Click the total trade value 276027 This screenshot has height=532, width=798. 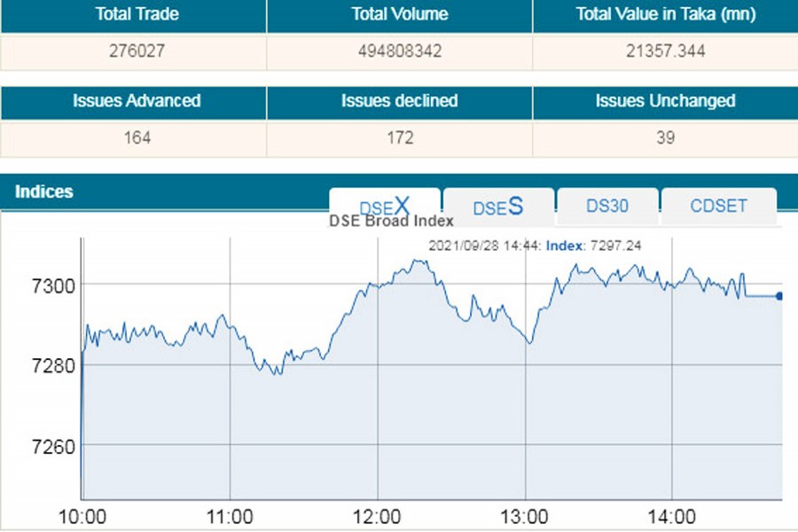tap(133, 51)
